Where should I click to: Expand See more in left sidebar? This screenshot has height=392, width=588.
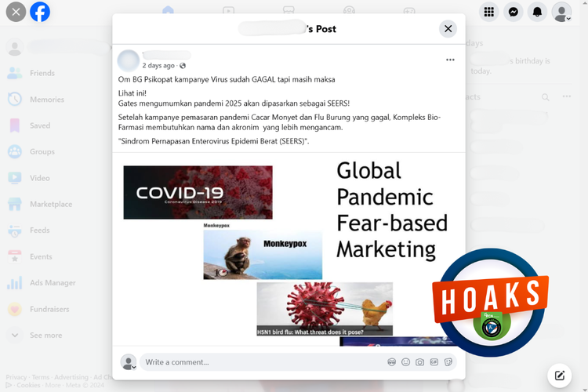click(x=45, y=335)
